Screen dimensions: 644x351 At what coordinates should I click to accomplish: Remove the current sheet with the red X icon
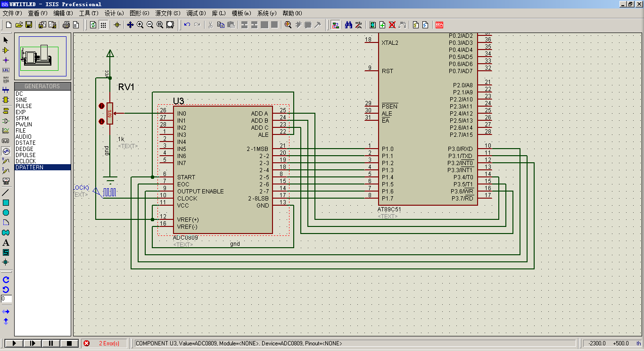pyautogui.click(x=392, y=25)
